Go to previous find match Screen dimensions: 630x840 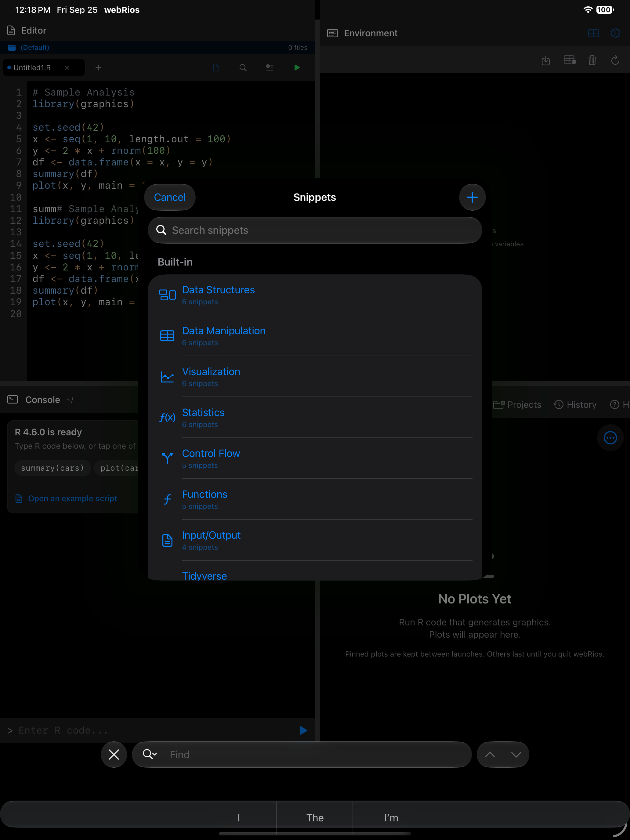point(490,754)
